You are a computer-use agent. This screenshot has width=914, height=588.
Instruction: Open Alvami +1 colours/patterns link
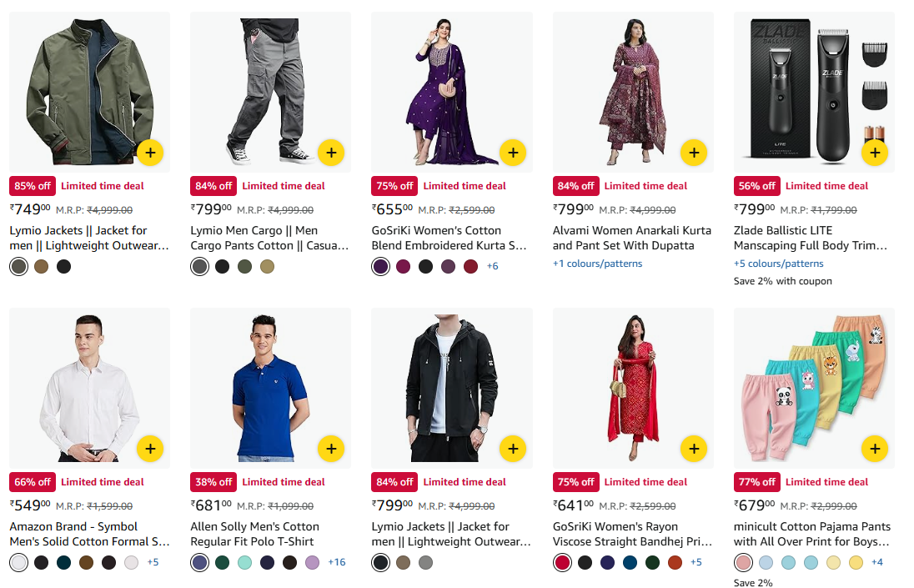pyautogui.click(x=597, y=264)
